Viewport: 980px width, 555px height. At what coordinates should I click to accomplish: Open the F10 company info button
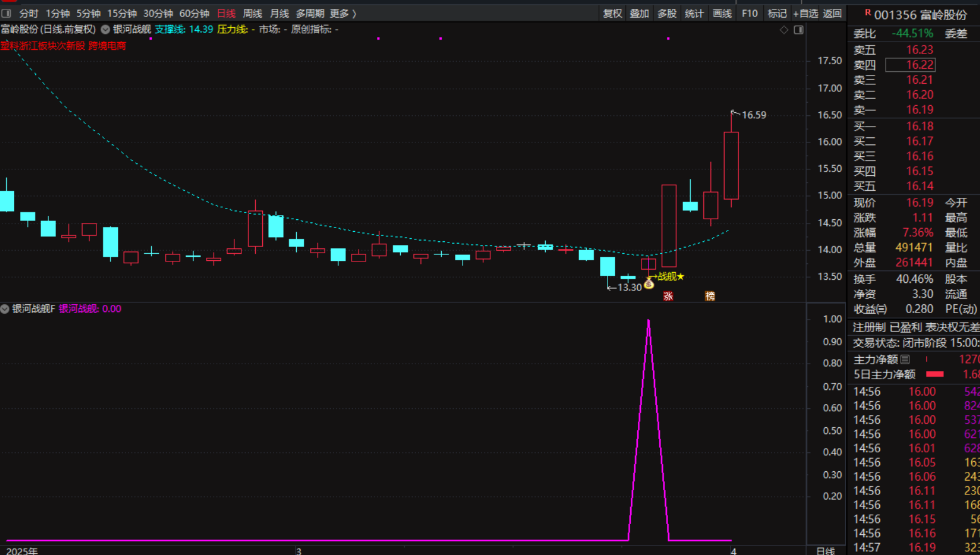tap(749, 13)
